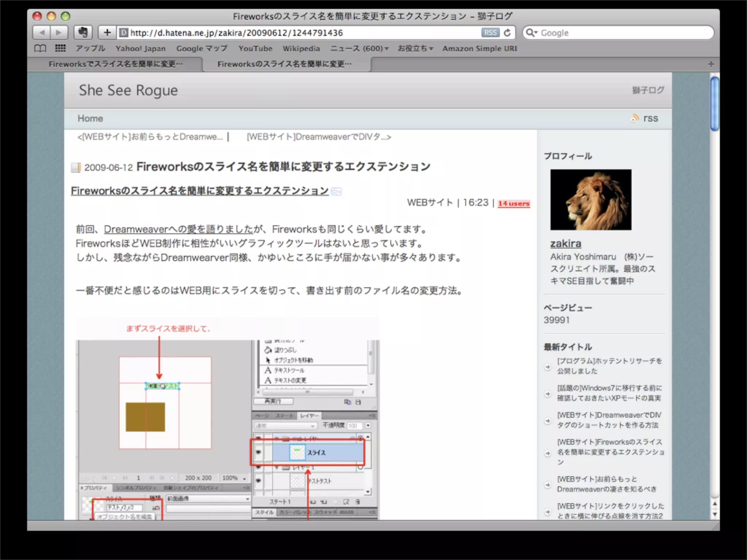The image size is (747, 560).
Task: Click the RSS badge in address bar
Action: (490, 33)
